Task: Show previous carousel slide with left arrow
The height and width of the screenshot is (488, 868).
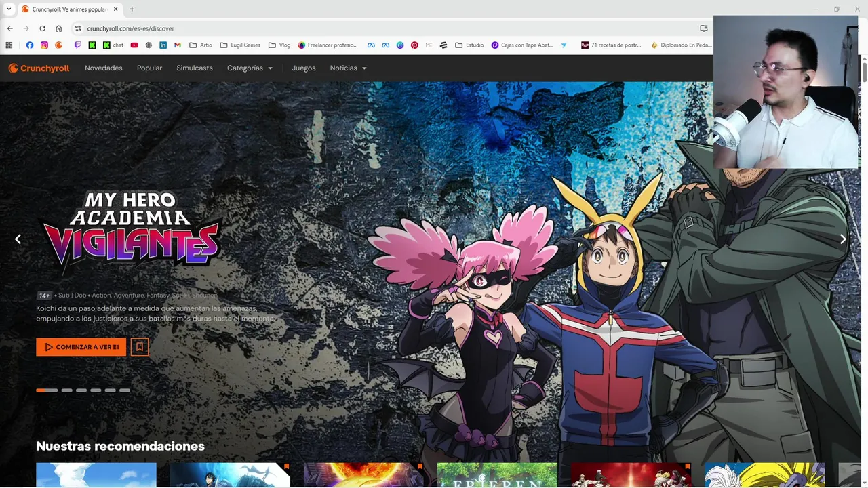Action: coord(18,239)
